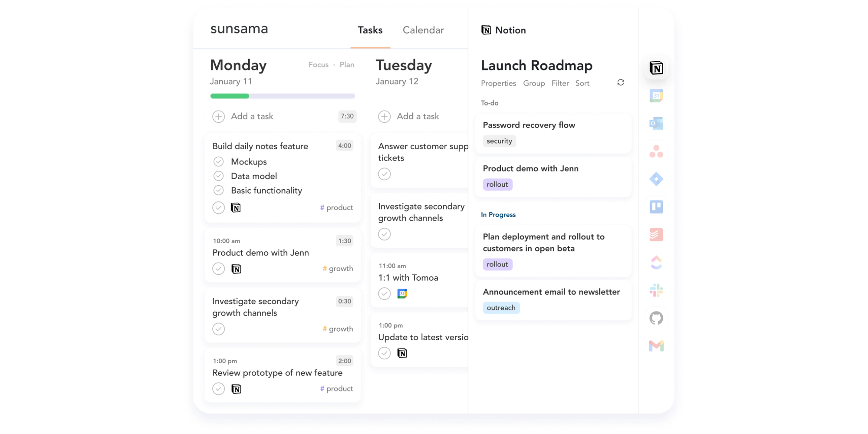868x434 pixels.
Task: Open the Filter options for Launch Roadmap
Action: click(560, 83)
